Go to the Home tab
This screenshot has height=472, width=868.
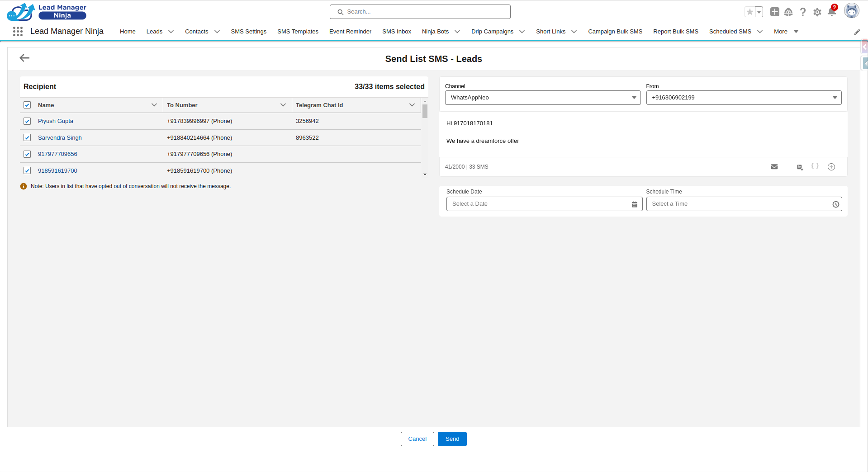pyautogui.click(x=128, y=32)
